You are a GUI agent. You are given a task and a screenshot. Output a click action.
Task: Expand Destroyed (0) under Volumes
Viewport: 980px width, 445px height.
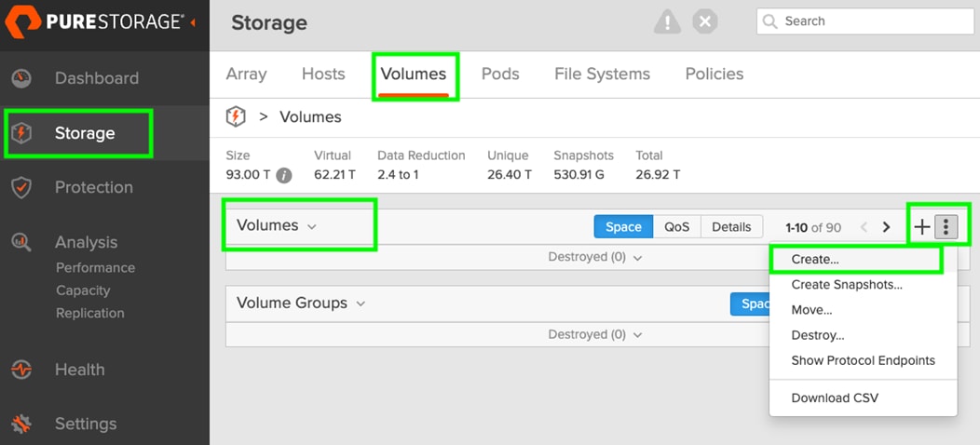point(595,257)
